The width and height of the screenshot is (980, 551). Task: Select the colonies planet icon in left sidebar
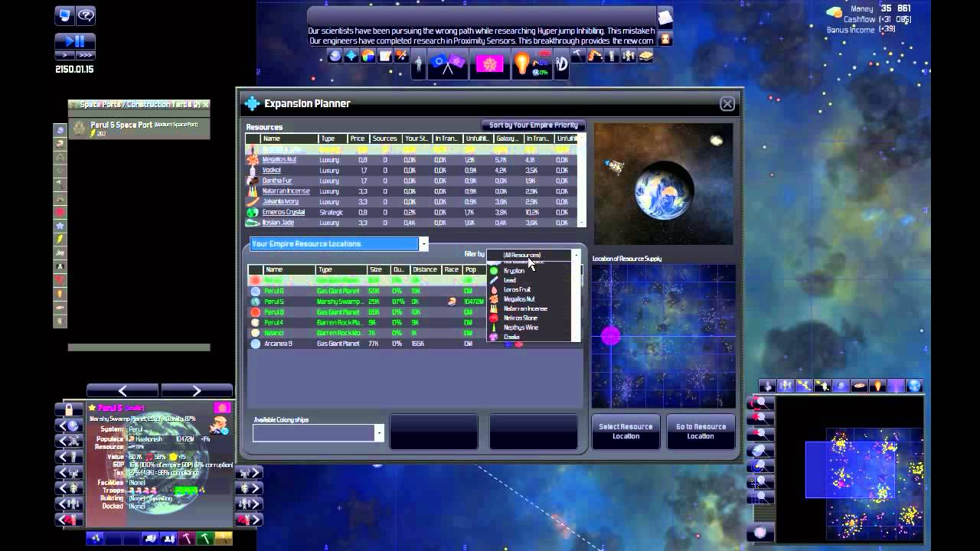(x=60, y=130)
